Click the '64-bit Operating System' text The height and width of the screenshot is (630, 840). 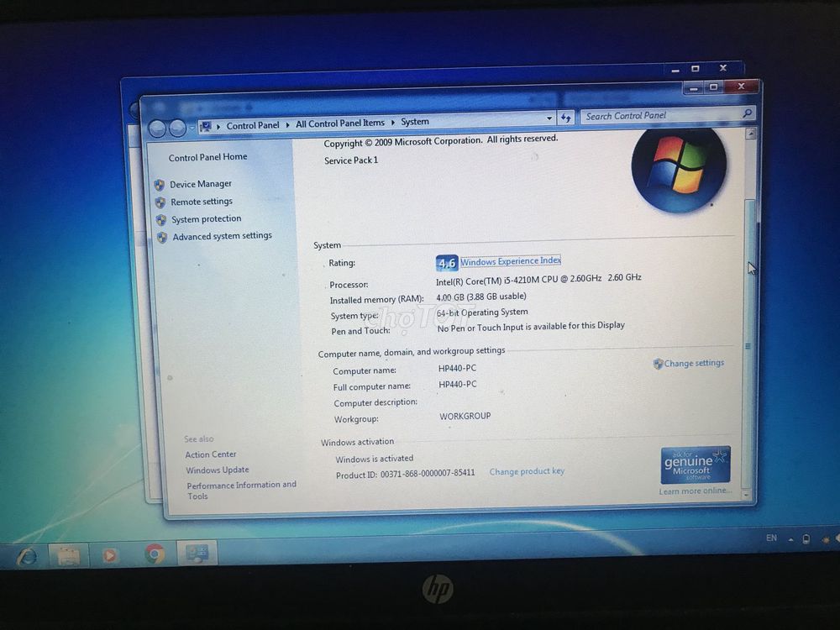[482, 312]
